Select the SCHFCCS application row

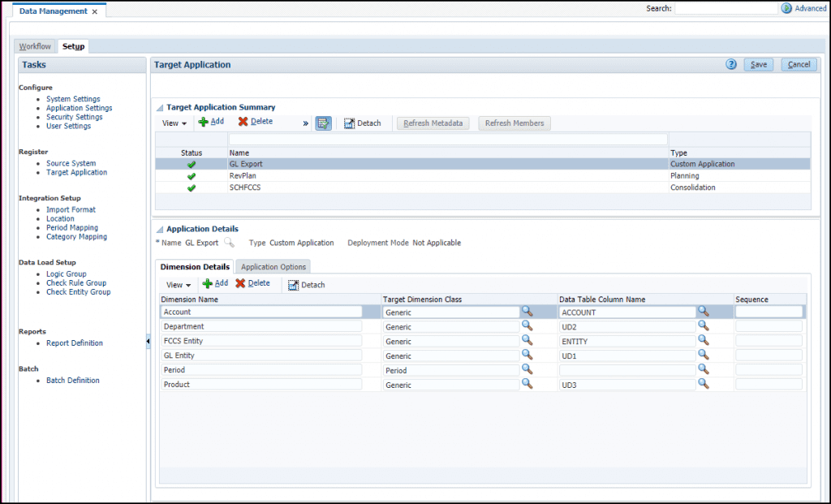coord(483,187)
